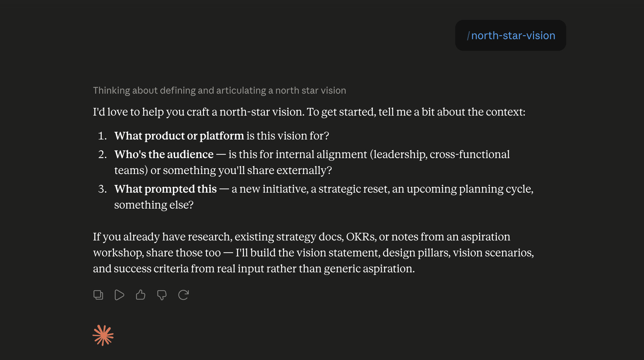Click list number 2 marker

(102, 154)
